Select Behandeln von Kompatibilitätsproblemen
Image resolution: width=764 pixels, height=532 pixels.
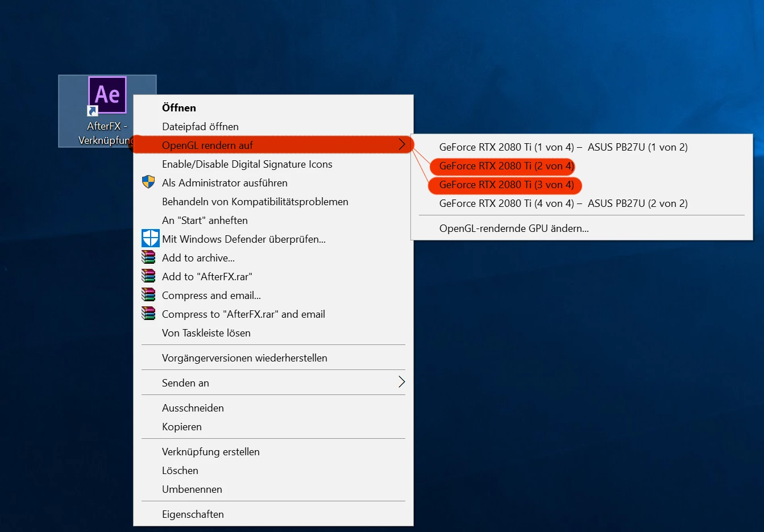[x=273, y=201]
